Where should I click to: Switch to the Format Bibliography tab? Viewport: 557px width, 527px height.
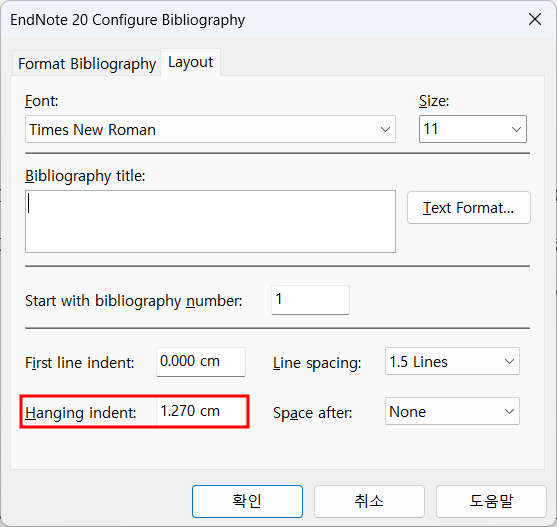click(87, 64)
